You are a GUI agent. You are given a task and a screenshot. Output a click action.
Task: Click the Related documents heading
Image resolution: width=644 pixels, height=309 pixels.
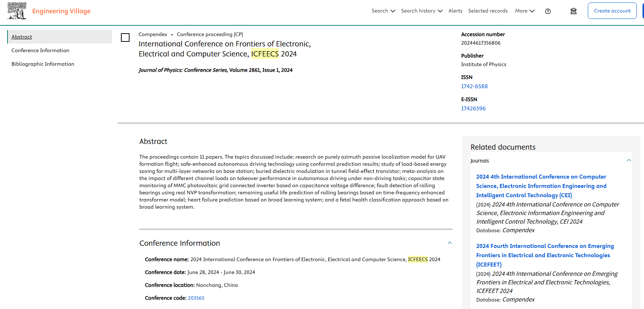pyautogui.click(x=503, y=147)
